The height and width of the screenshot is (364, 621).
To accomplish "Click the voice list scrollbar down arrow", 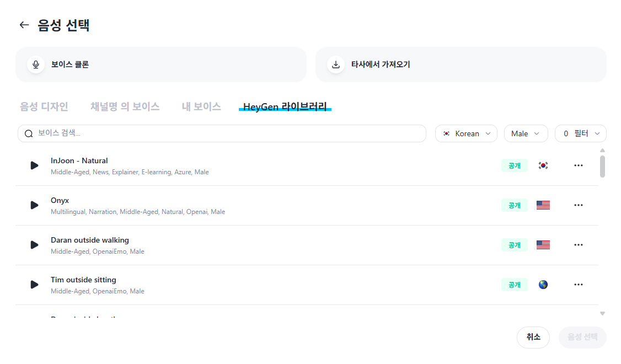I will (x=602, y=313).
